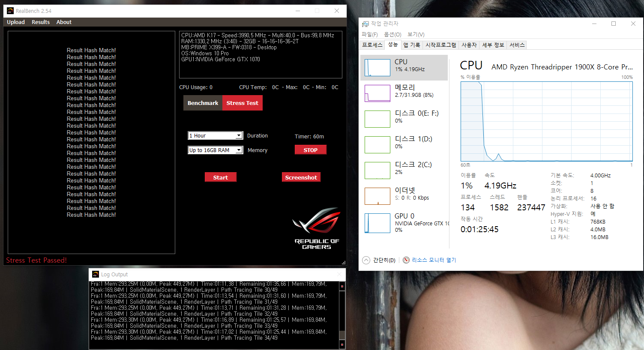Select the CPU item in the performance sidebar

click(x=404, y=68)
